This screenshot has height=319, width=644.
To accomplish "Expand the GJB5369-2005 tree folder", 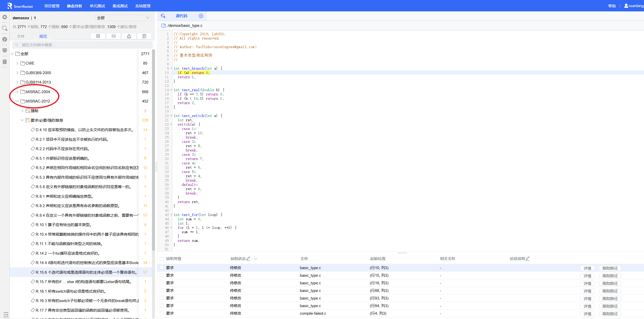I will point(17,73).
